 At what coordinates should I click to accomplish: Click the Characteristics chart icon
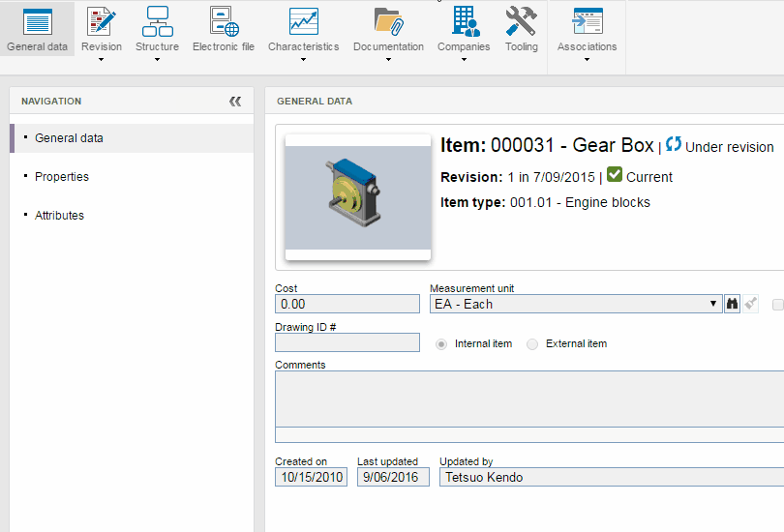click(x=304, y=21)
